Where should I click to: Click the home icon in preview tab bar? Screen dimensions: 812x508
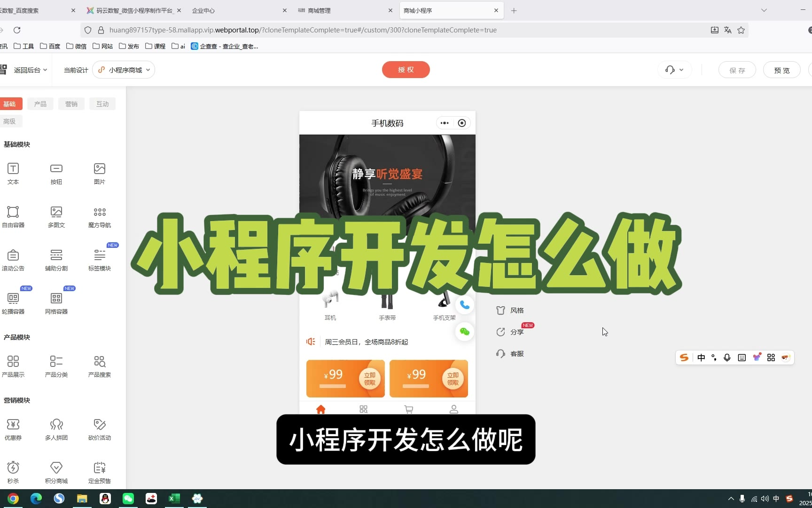pos(321,409)
